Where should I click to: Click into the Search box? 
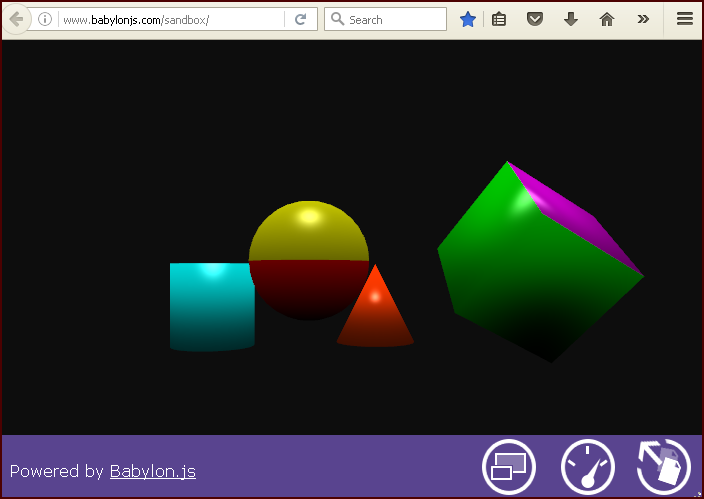[x=385, y=19]
